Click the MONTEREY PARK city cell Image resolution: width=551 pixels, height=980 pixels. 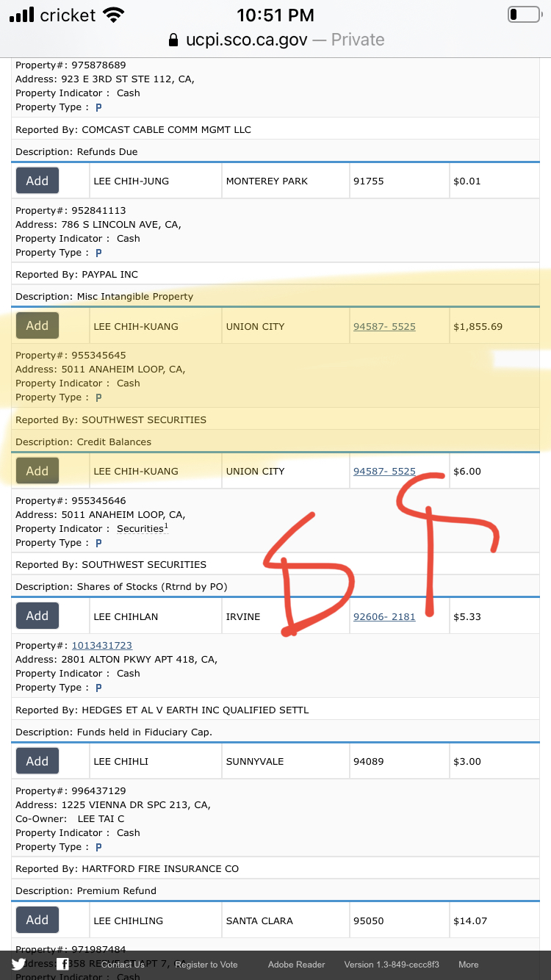286,181
